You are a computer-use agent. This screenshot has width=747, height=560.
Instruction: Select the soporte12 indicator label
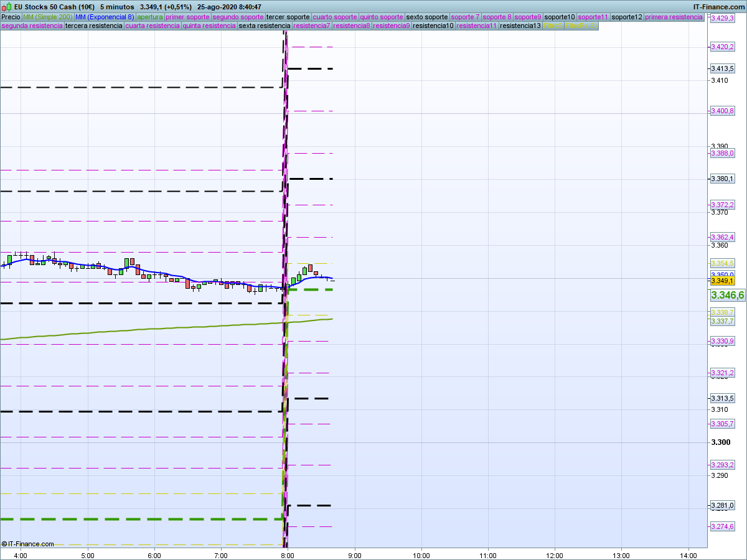point(626,17)
